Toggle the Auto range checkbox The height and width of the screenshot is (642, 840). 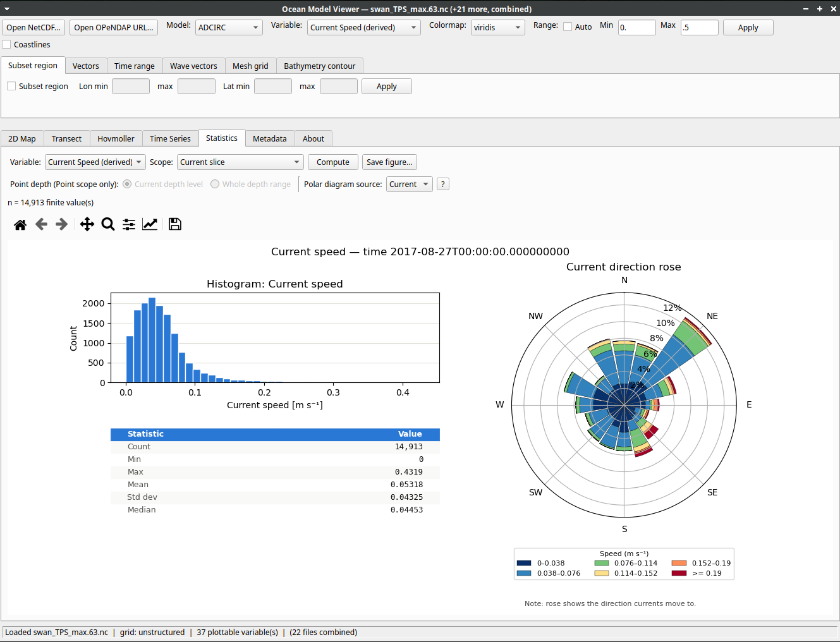tap(568, 27)
